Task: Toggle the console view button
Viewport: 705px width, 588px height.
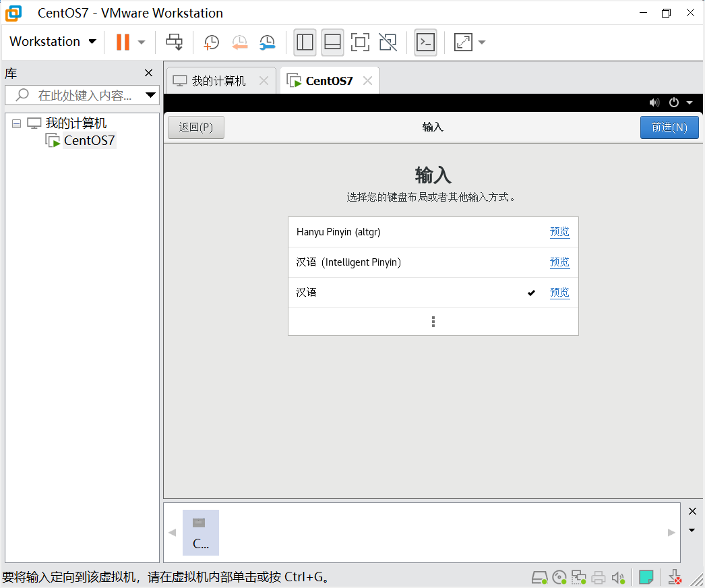Action: (x=425, y=42)
